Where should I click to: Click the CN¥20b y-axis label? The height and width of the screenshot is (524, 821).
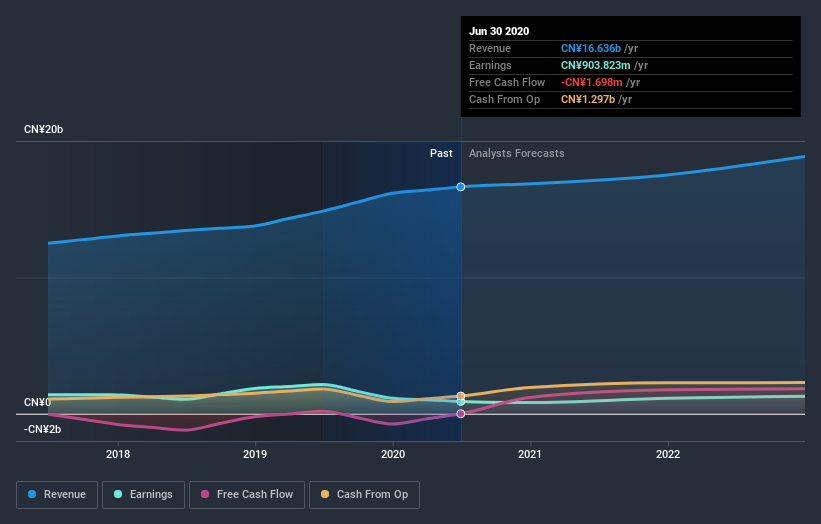(43, 129)
